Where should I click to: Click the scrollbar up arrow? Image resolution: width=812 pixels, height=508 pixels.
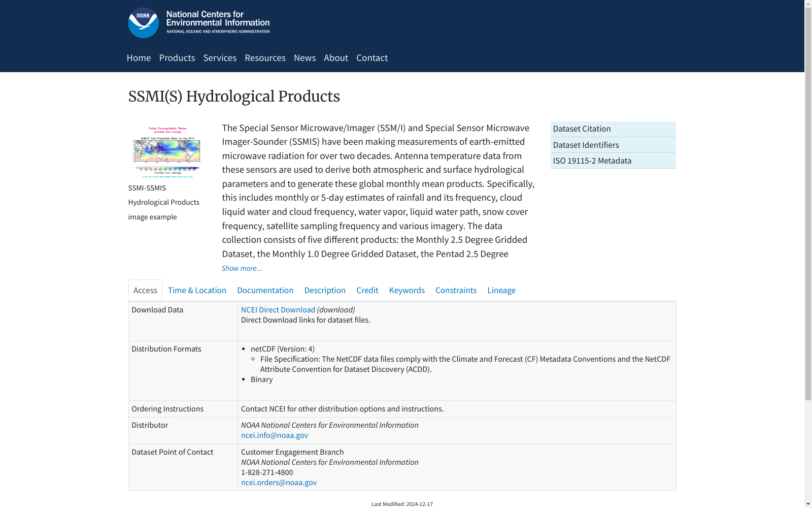pyautogui.click(x=808, y=4)
